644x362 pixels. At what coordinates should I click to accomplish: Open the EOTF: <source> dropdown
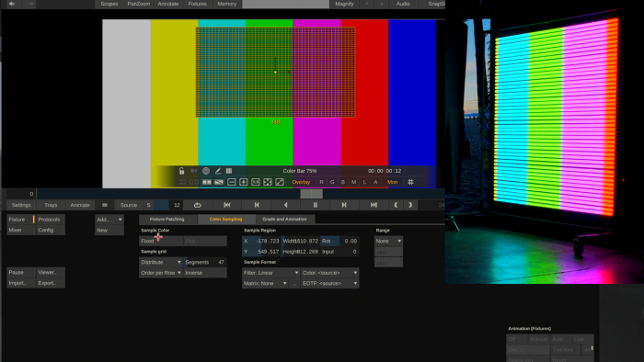coord(329,284)
